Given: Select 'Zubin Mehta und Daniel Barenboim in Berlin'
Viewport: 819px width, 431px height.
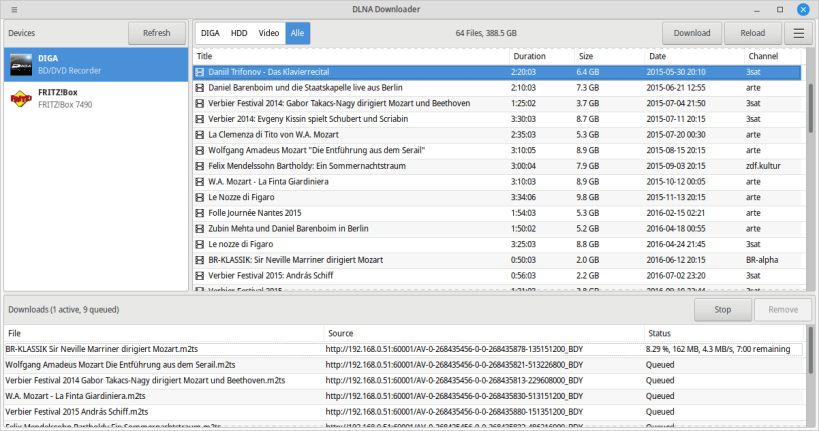Looking at the screenshot, I should point(288,229).
